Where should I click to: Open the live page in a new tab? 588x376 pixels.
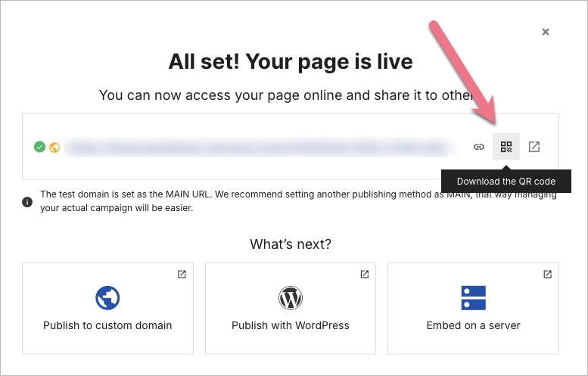534,147
